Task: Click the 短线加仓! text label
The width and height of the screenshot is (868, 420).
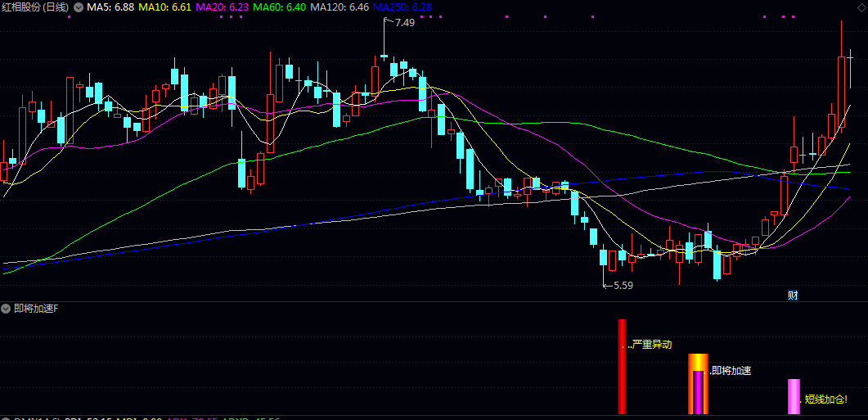Action: (825, 400)
